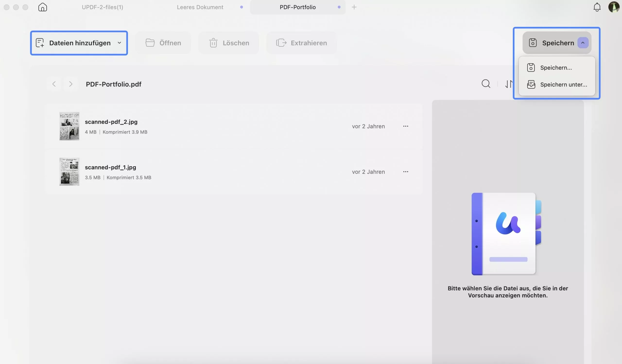This screenshot has width=622, height=364.
Task: Expand the Dateien hinzufügen dropdown arrow
Action: [x=120, y=43]
